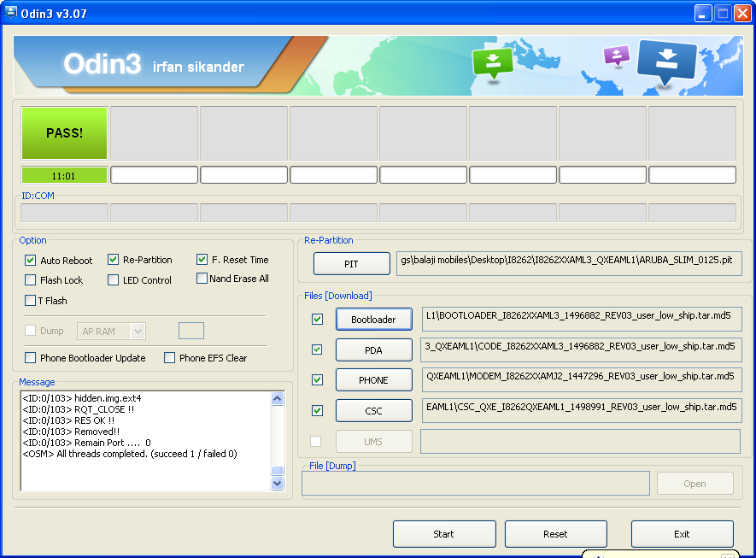
Task: Click the empty UMS path field
Action: tap(581, 441)
